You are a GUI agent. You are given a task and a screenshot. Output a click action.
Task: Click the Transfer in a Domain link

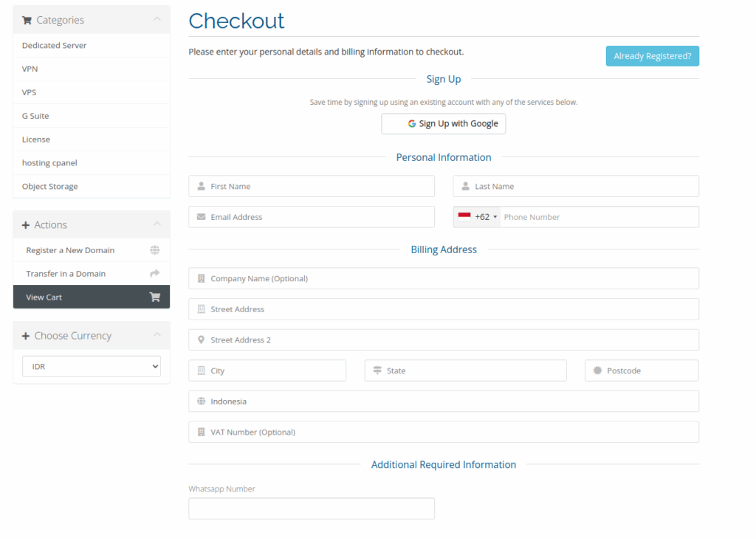click(92, 273)
